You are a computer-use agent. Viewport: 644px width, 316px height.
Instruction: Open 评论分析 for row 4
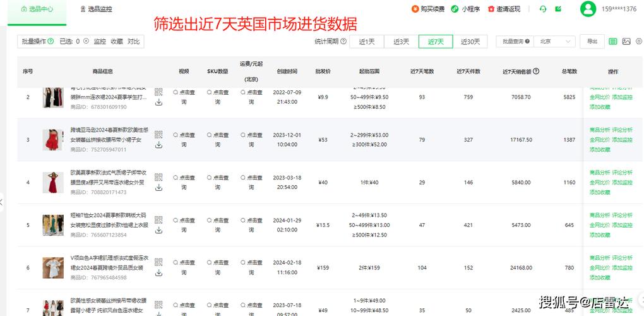[623, 172]
